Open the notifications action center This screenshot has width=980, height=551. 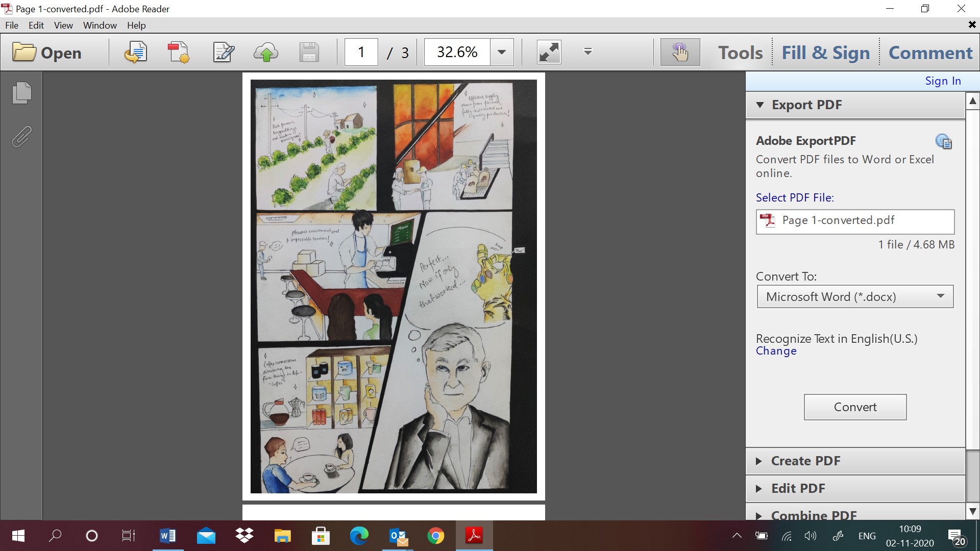point(957,537)
